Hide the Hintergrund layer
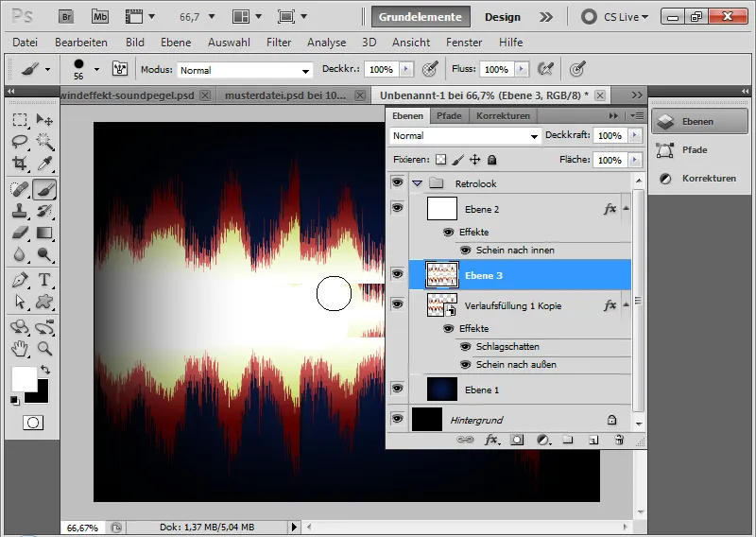Image resolution: width=756 pixels, height=537 pixels. [x=397, y=419]
